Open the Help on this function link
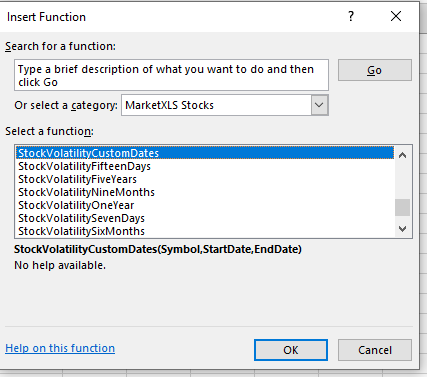427x377 pixels. (60, 348)
